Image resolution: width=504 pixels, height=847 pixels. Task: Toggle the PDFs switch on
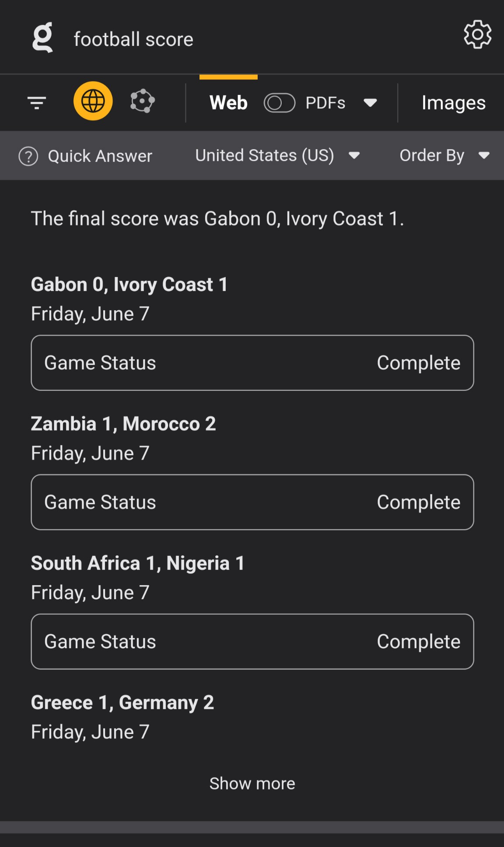click(x=279, y=103)
